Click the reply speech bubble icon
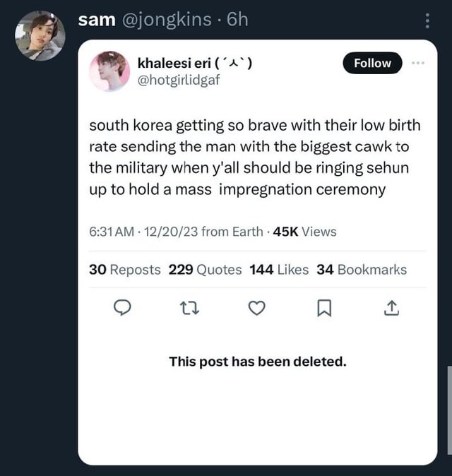 [123, 308]
